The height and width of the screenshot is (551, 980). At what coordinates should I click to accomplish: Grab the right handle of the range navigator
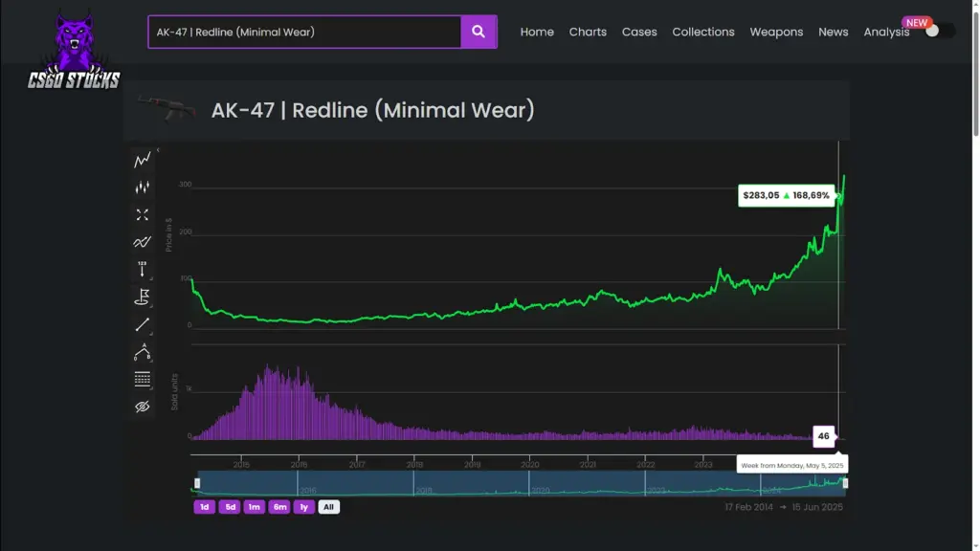pyautogui.click(x=846, y=483)
